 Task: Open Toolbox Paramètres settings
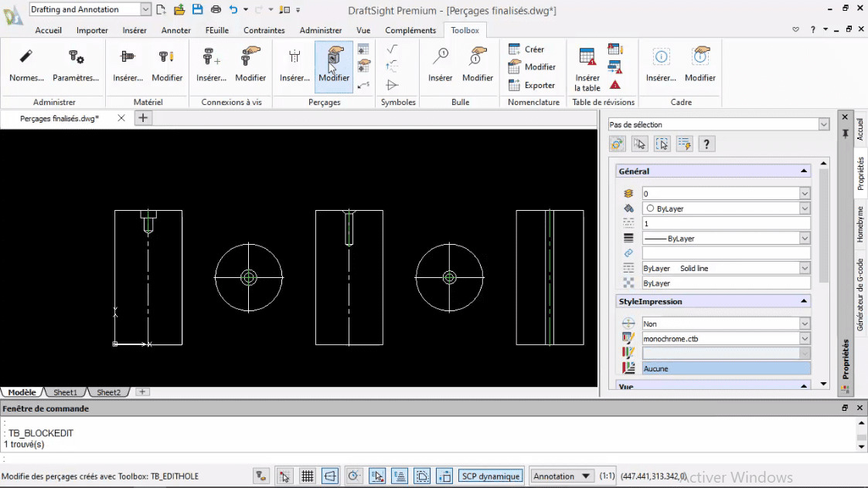coord(76,66)
